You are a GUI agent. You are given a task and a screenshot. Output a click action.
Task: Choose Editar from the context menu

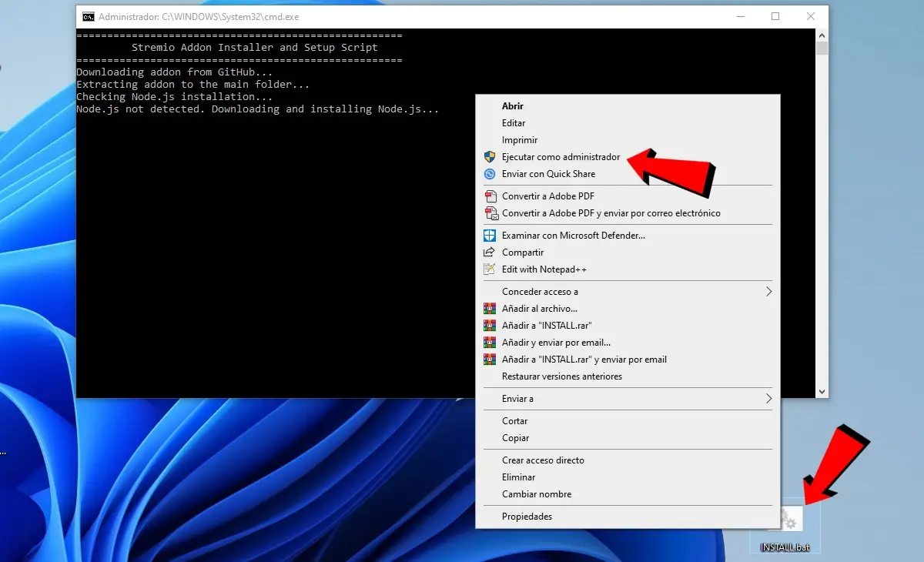514,123
